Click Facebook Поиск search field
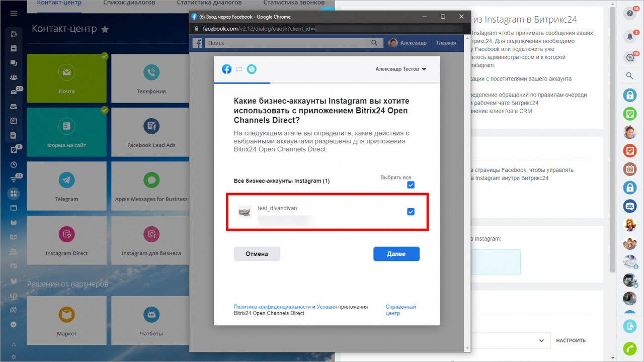 (x=286, y=43)
